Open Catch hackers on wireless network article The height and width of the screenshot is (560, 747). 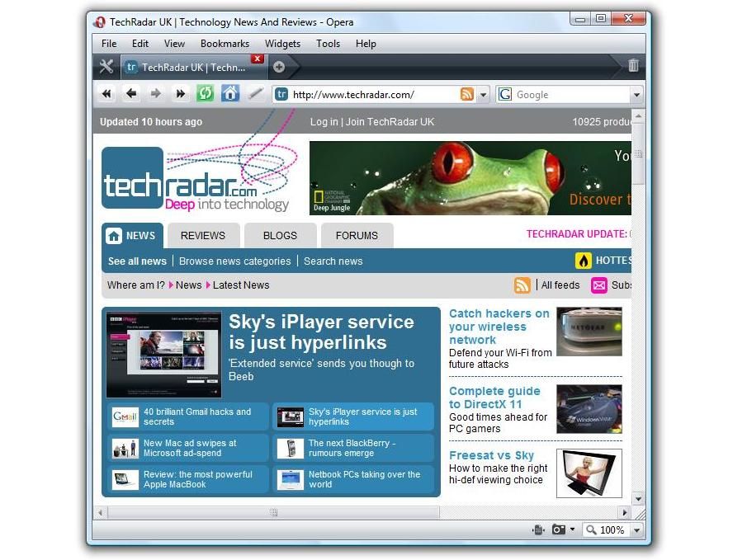499,327
